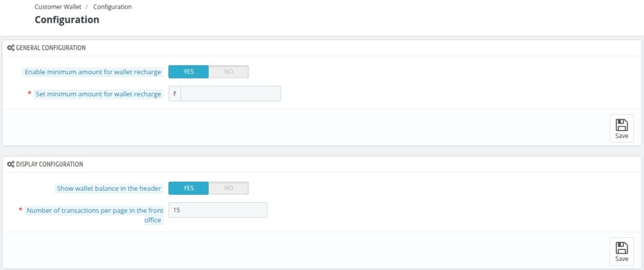Click the 'Set minimum amount for wallet recharge' label

98,94
